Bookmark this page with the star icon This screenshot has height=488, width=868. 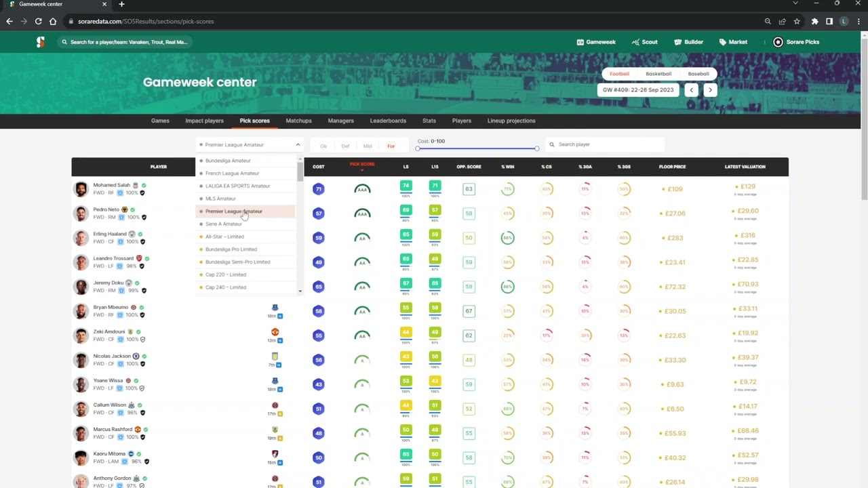tap(797, 21)
